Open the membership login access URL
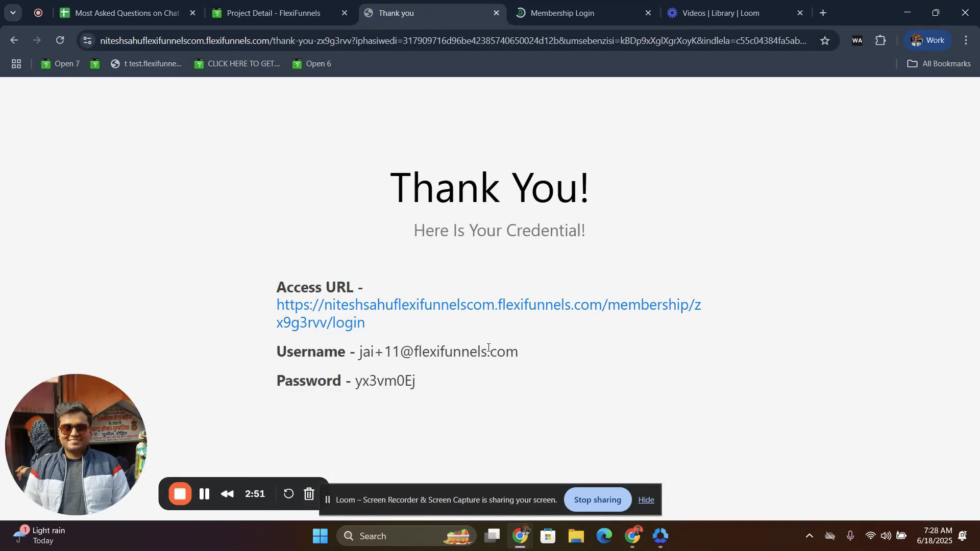This screenshot has width=980, height=551. (x=488, y=305)
